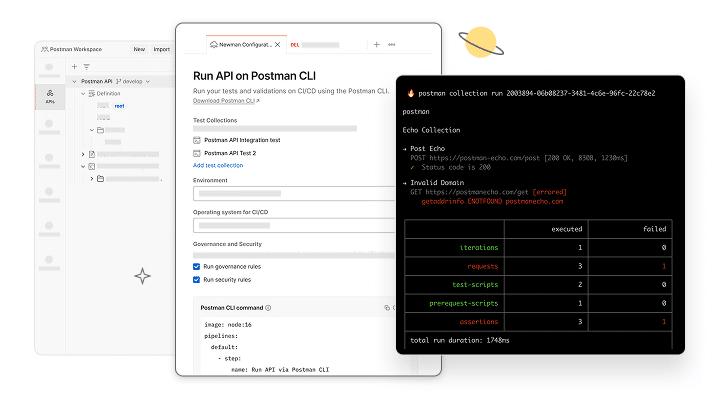The image size is (720, 401).
Task: Click 'Invalid Domain' line in terminal
Action: point(437,182)
